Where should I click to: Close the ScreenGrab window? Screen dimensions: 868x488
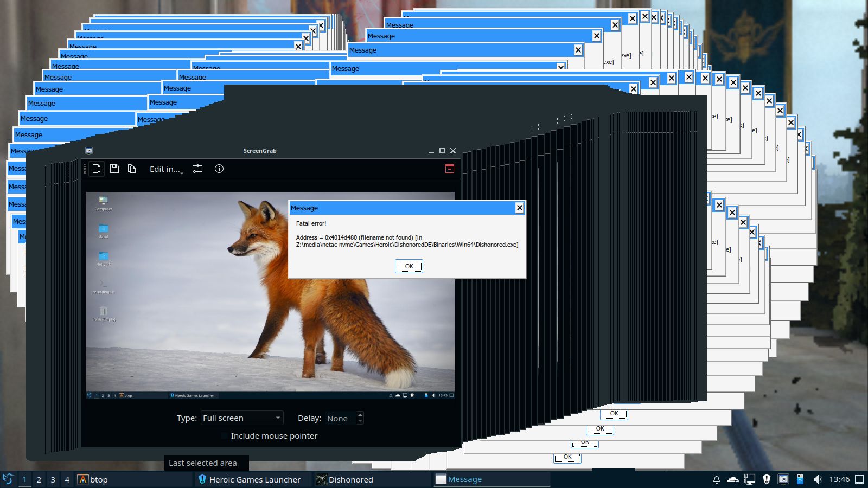point(453,151)
